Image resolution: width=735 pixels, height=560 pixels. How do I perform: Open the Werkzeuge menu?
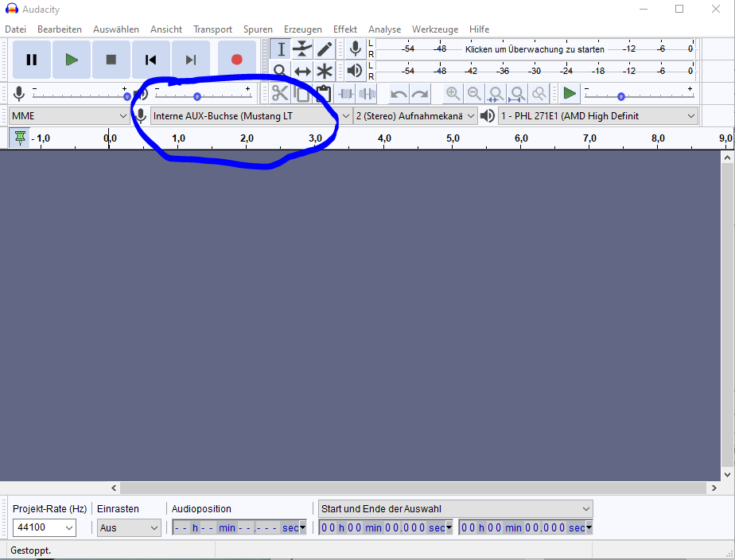[x=435, y=29]
